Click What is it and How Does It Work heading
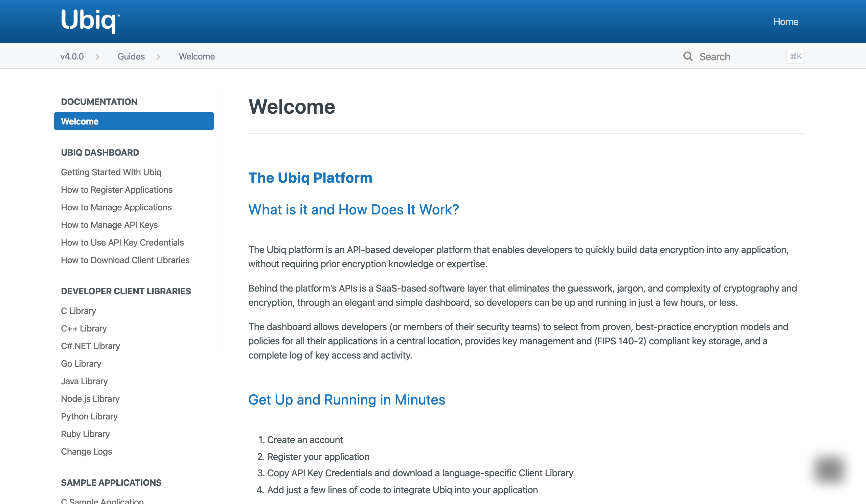866x504 pixels. pyautogui.click(x=354, y=210)
